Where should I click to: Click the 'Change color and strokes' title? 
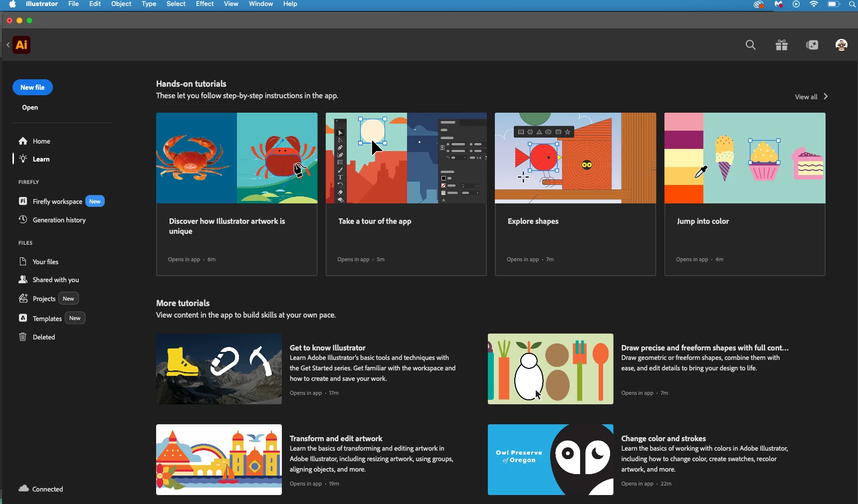[663, 438]
